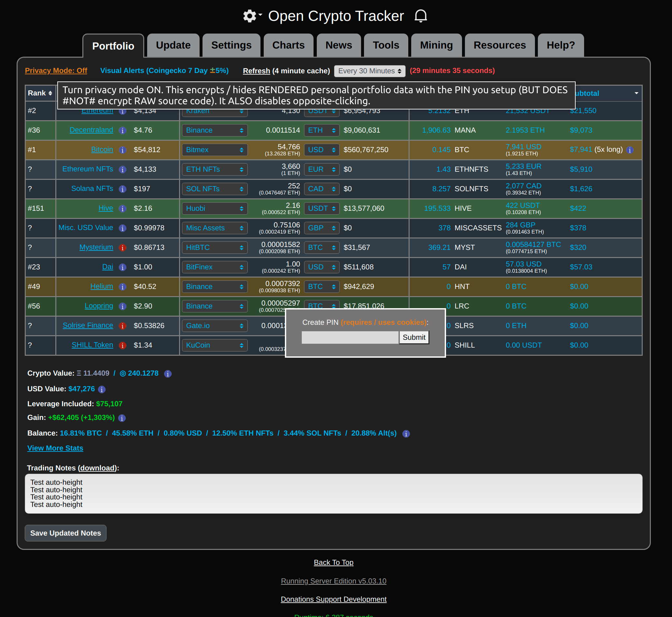The width and height of the screenshot is (672, 617).
Task: Open the gear settings menu icon
Action: 252,16
